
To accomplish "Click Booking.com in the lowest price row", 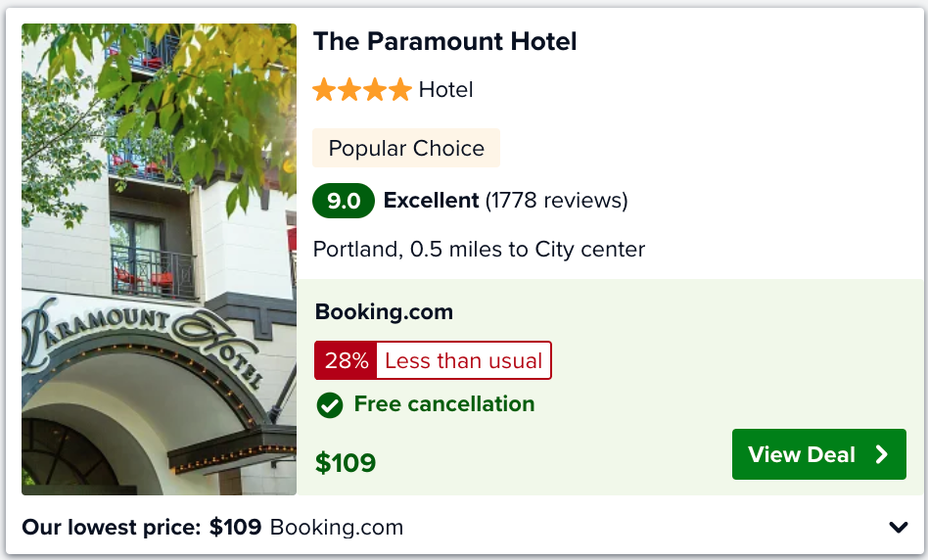I will tap(336, 527).
